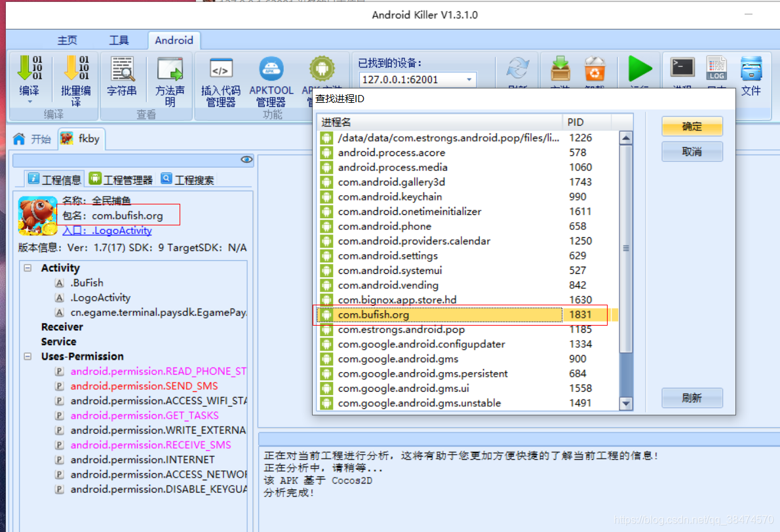Select the .BuFish activity item
Viewport: 780px width, 532px height.
[87, 283]
